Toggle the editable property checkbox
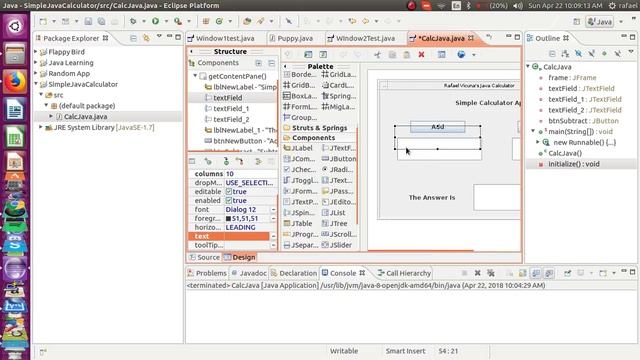 [x=229, y=191]
